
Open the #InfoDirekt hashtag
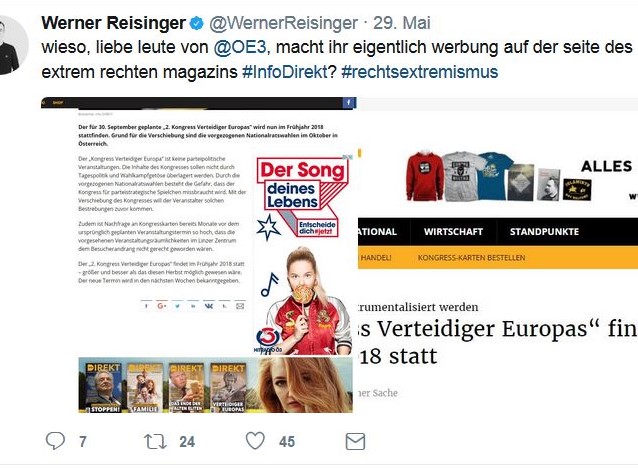(x=285, y=72)
